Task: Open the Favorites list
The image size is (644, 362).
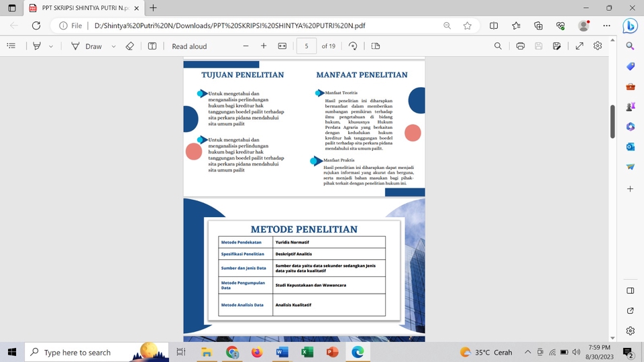Action: [x=517, y=25]
